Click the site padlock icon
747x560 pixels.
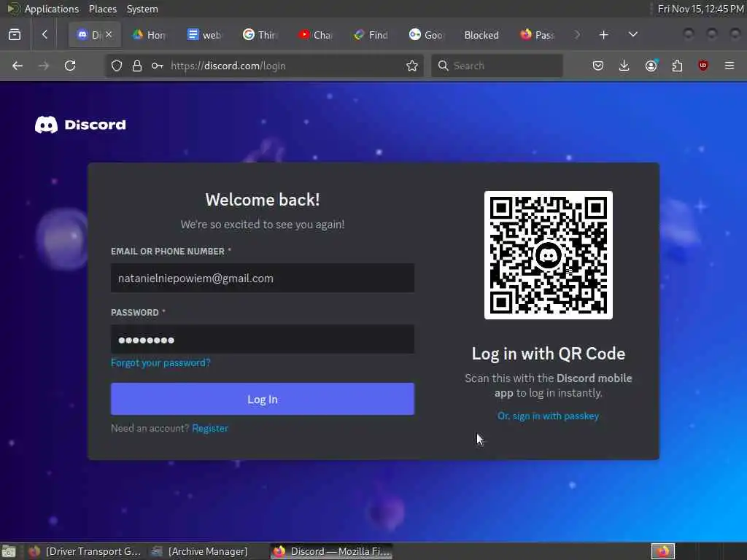pyautogui.click(x=137, y=66)
